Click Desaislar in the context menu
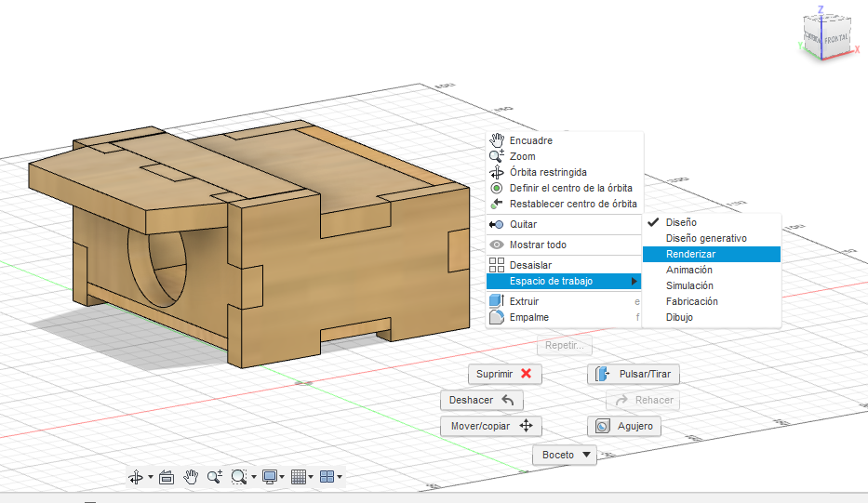868x503 pixels. (x=565, y=265)
